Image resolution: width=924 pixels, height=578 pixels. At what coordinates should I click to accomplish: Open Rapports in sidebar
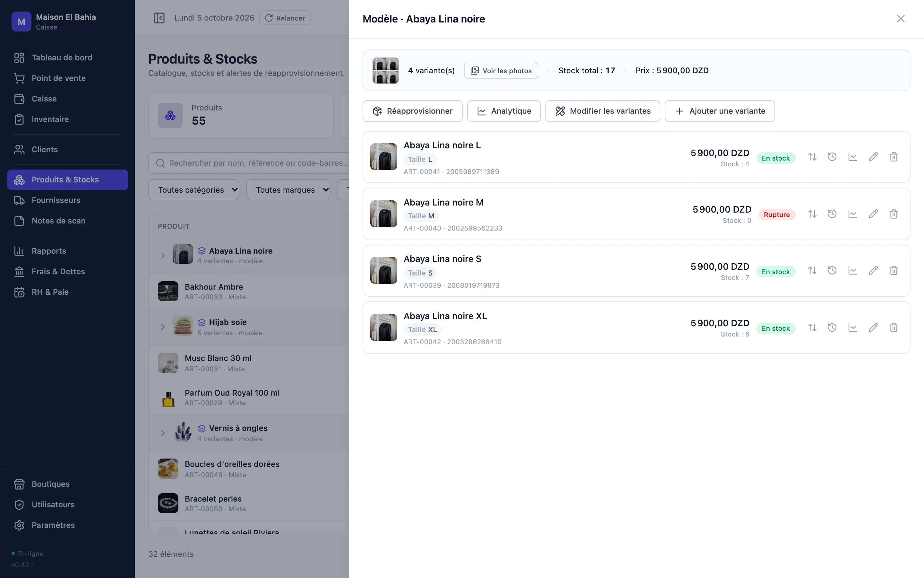(68, 251)
